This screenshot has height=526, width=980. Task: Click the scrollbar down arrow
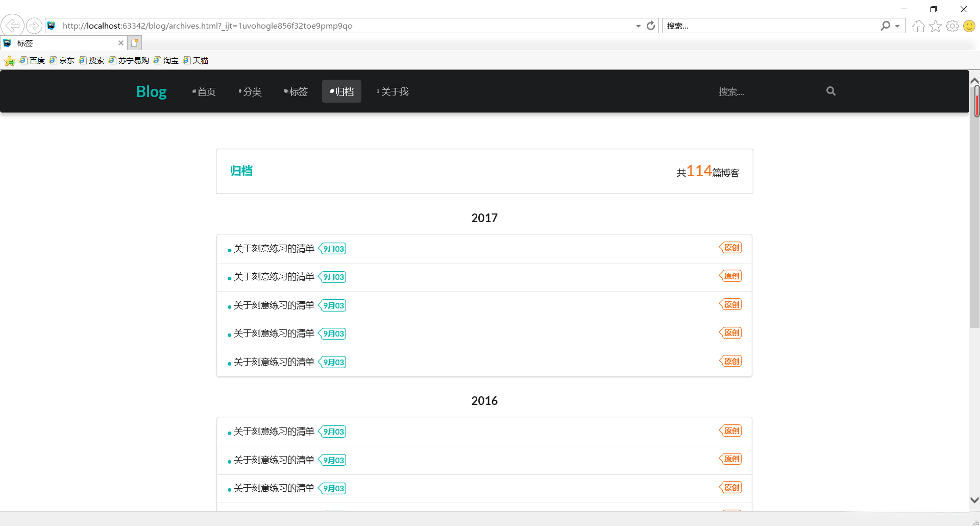[x=974, y=500]
